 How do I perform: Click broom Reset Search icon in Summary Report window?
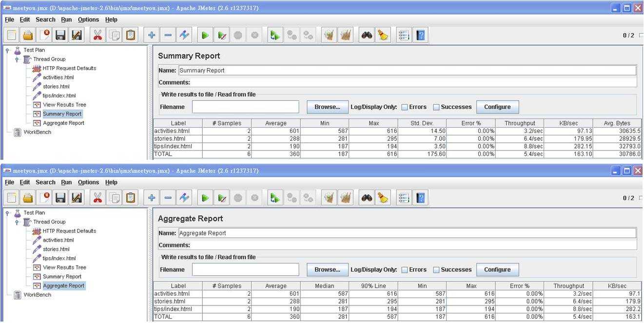(x=383, y=35)
